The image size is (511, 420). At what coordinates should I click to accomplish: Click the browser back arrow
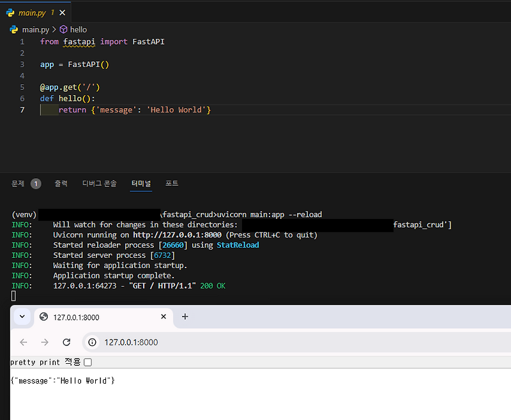(23, 342)
